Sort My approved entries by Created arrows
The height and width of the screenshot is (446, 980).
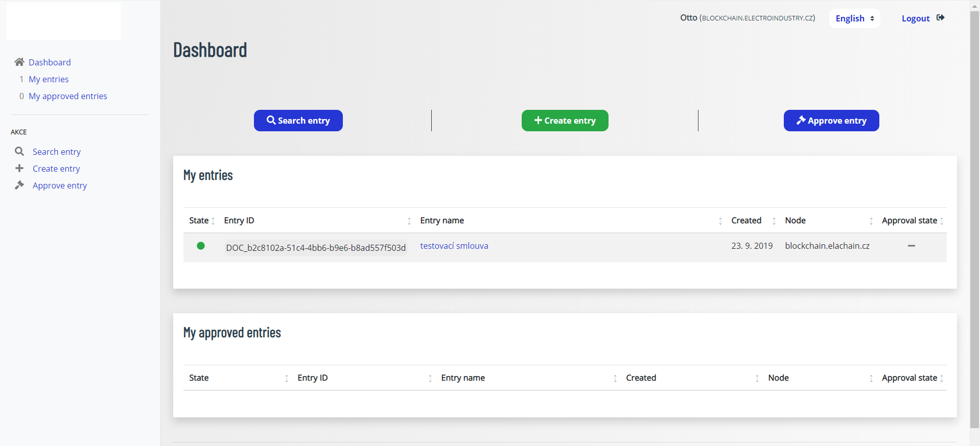(x=757, y=378)
